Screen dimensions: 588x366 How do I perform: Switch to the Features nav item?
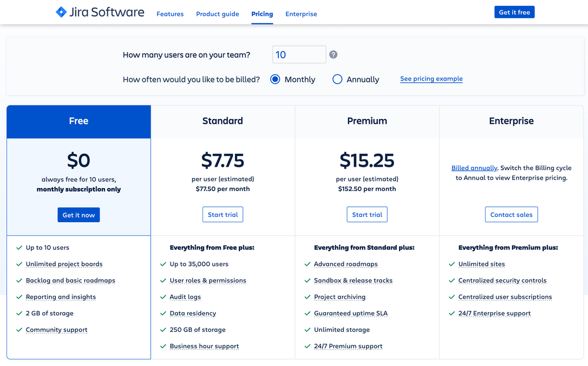170,14
